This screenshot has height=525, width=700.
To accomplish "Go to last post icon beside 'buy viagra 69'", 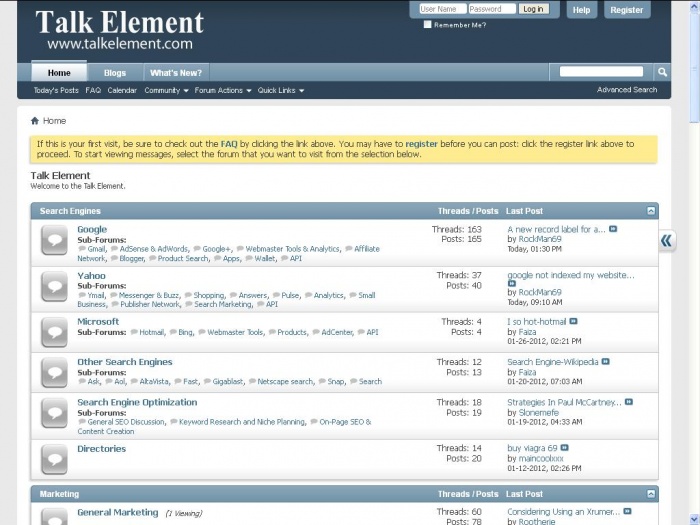I will point(565,447).
